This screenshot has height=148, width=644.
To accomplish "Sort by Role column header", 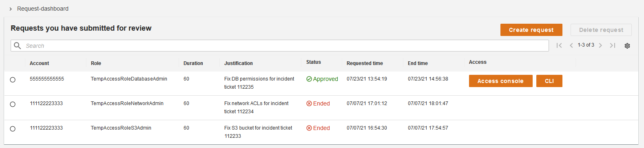I will click(96, 63).
